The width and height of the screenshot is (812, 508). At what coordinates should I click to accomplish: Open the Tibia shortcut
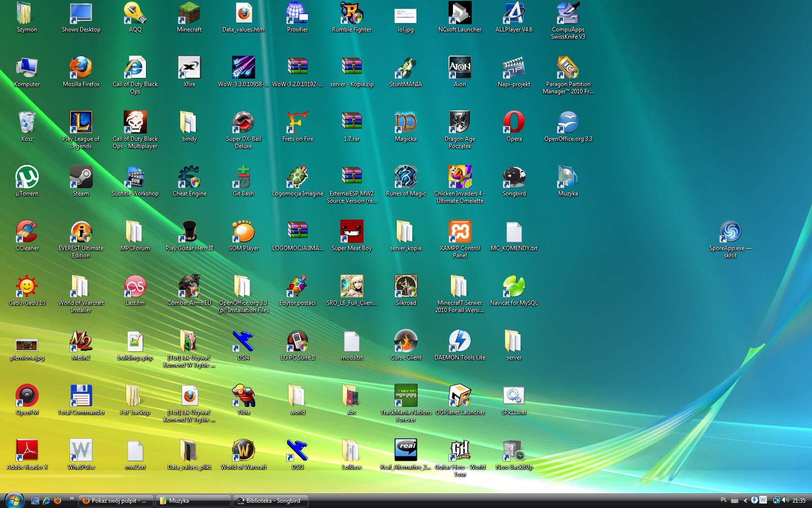(x=244, y=400)
